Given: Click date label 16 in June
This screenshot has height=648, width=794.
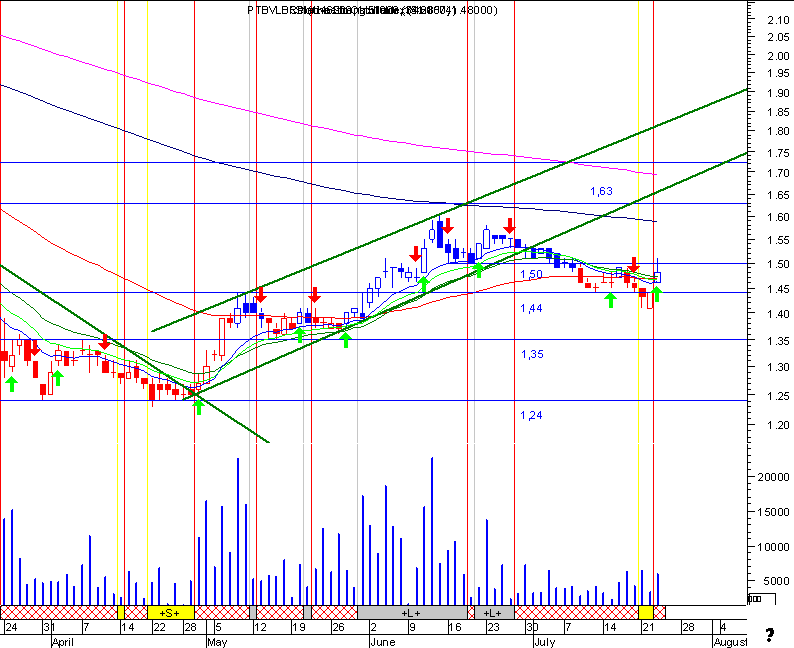Looking at the screenshot, I should [455, 627].
